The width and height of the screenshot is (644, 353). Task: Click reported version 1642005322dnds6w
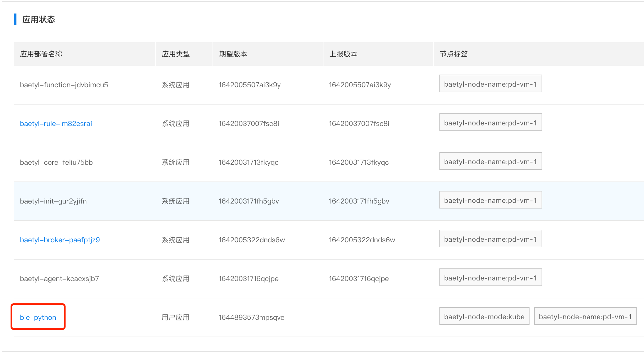point(362,240)
